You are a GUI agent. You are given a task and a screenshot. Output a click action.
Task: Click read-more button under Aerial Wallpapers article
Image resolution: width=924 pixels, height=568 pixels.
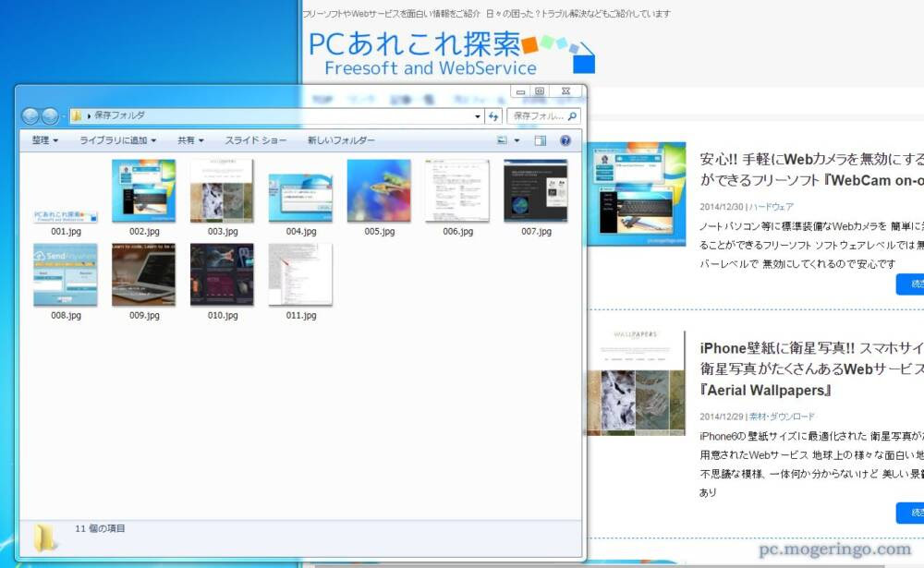coord(910,513)
